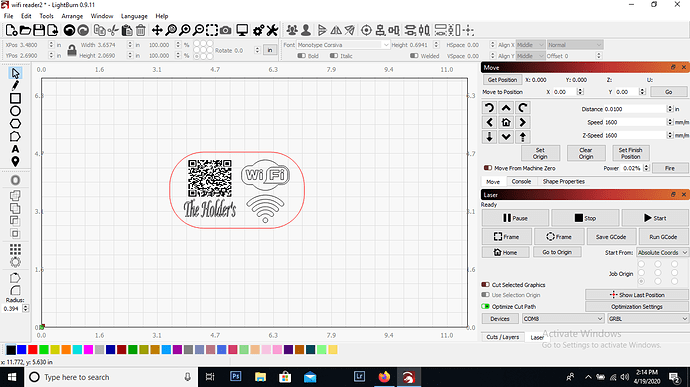
Task: Toggle Italic text switch
Action: (334, 56)
